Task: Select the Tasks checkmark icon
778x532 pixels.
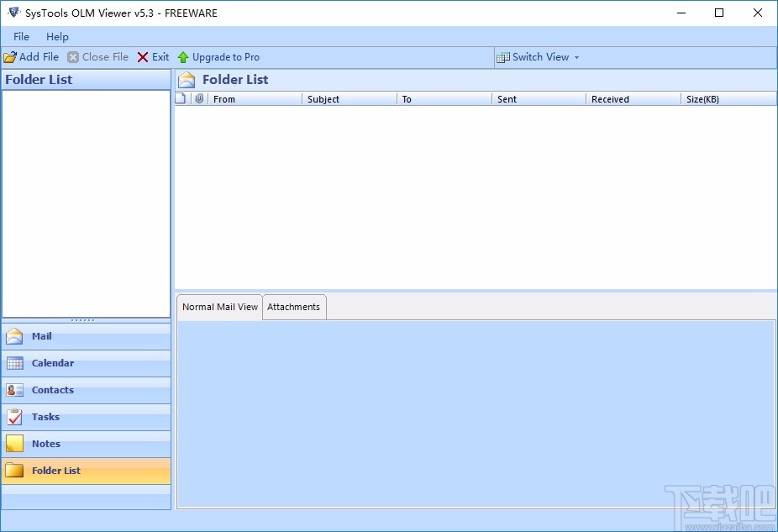Action: (15, 416)
